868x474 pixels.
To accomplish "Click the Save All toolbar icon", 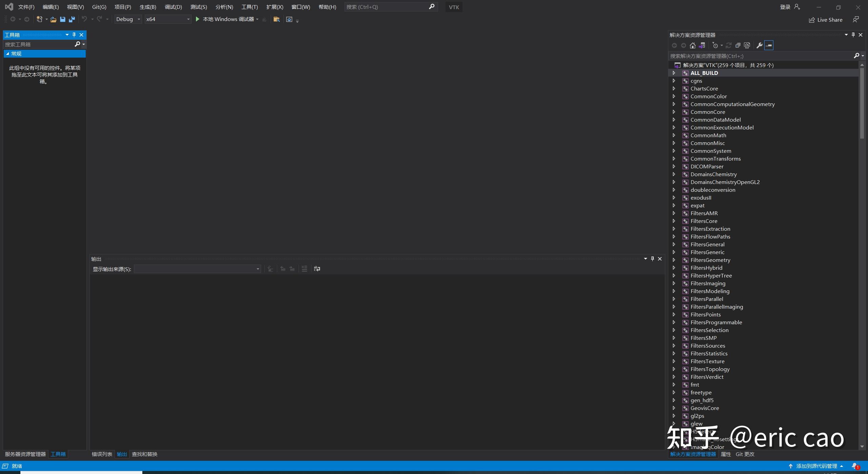I will tap(72, 19).
